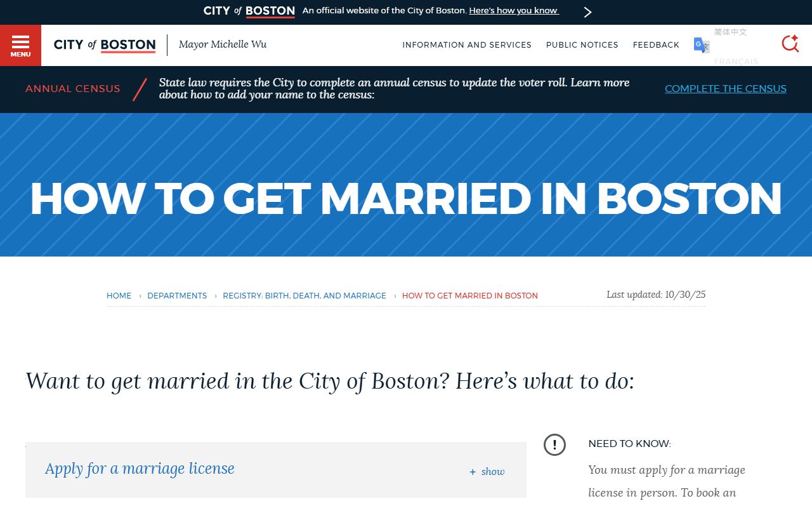Viewport: 812px width, 508px height.
Task: Click the search magnifier icon
Action: 790,44
